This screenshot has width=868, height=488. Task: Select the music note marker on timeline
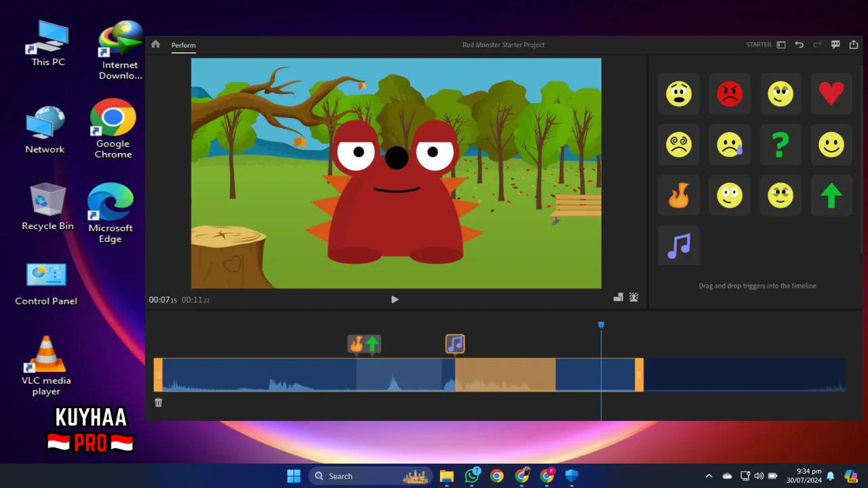pos(455,344)
